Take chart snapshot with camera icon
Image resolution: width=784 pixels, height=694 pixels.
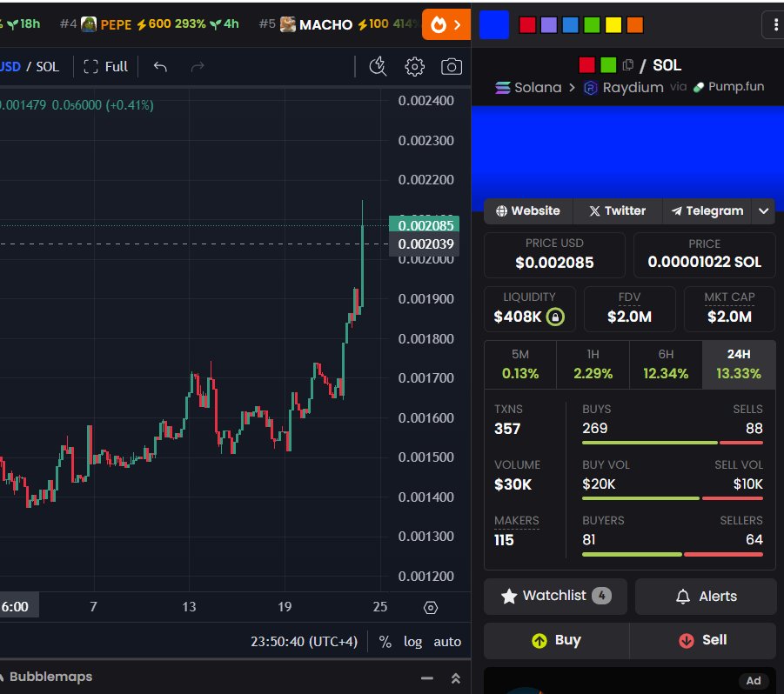point(451,66)
